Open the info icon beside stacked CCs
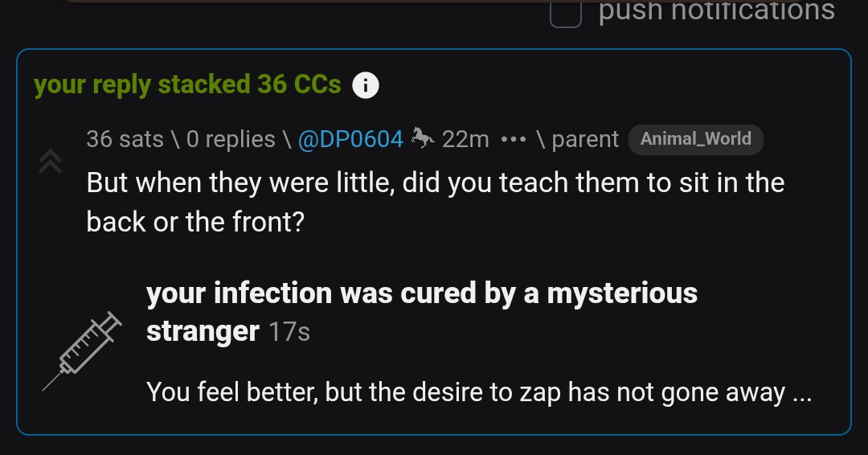This screenshot has width=868, height=455. 366,85
